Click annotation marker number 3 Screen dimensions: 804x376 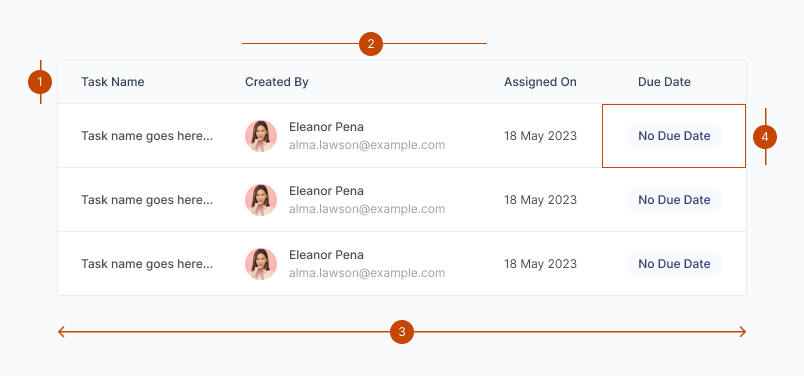tap(401, 332)
